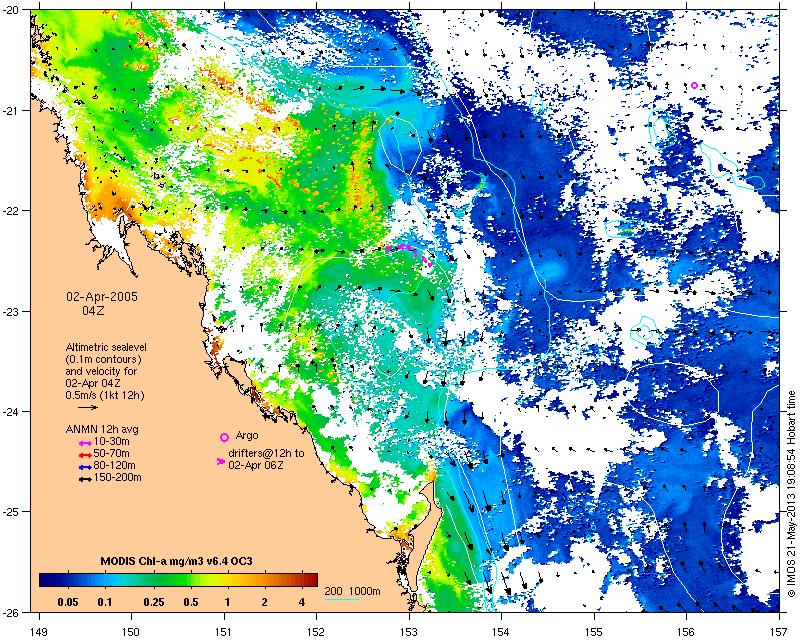This screenshot has height=640, width=800.
Task: Click the "(0.1m contours)" legend text
Action: click(104, 359)
